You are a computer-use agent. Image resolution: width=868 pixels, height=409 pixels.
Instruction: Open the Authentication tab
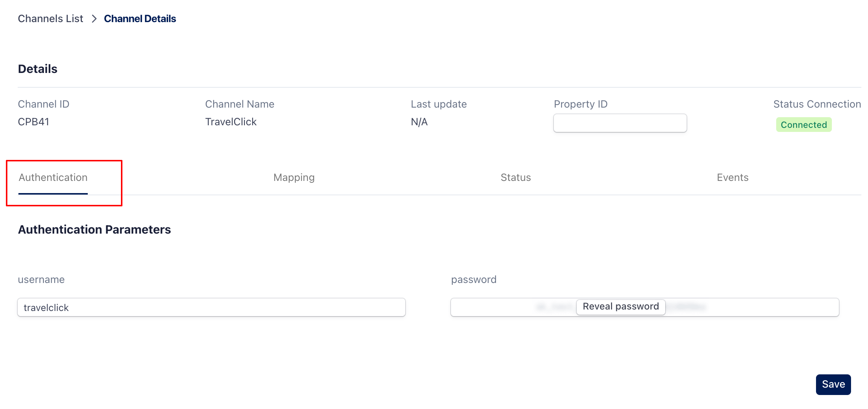(x=53, y=178)
